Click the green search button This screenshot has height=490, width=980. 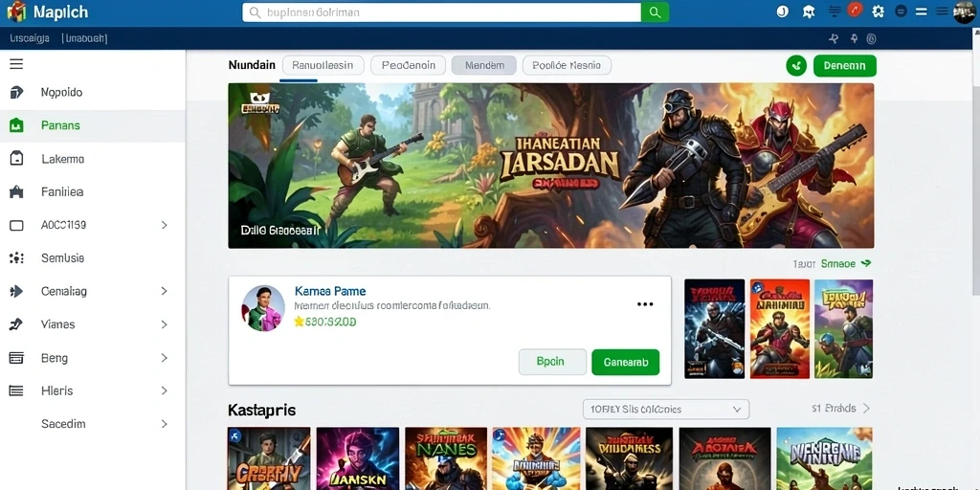pos(655,11)
